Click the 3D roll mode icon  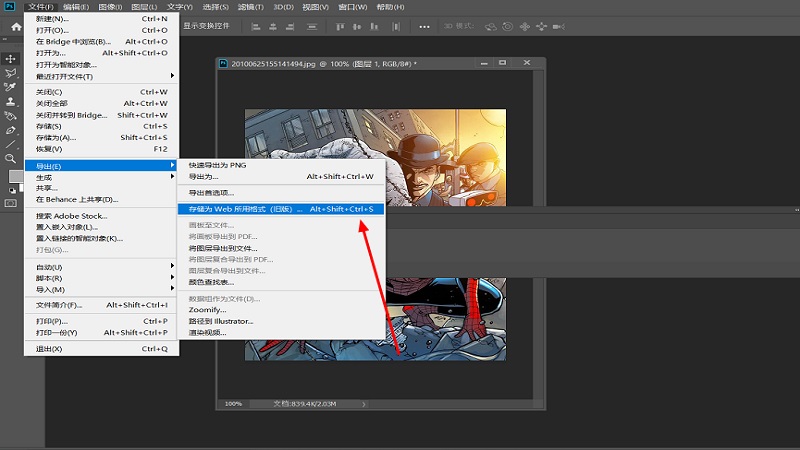point(508,27)
